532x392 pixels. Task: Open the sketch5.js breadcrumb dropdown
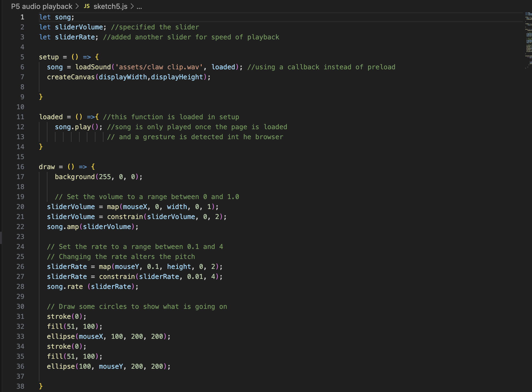tap(110, 6)
